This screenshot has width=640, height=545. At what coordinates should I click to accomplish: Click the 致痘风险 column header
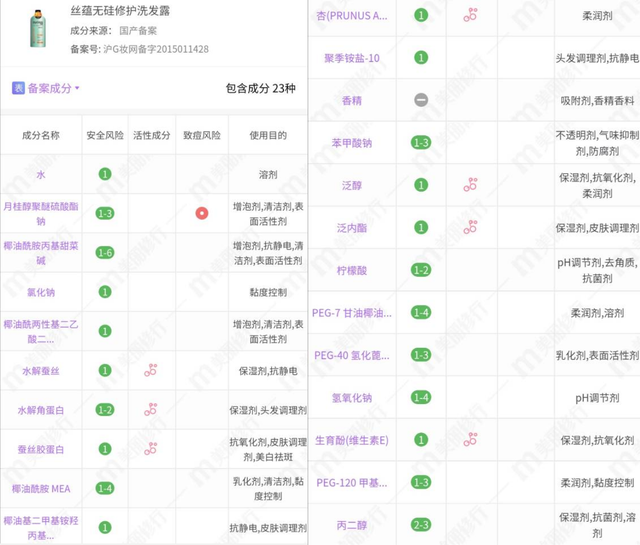coord(202,135)
